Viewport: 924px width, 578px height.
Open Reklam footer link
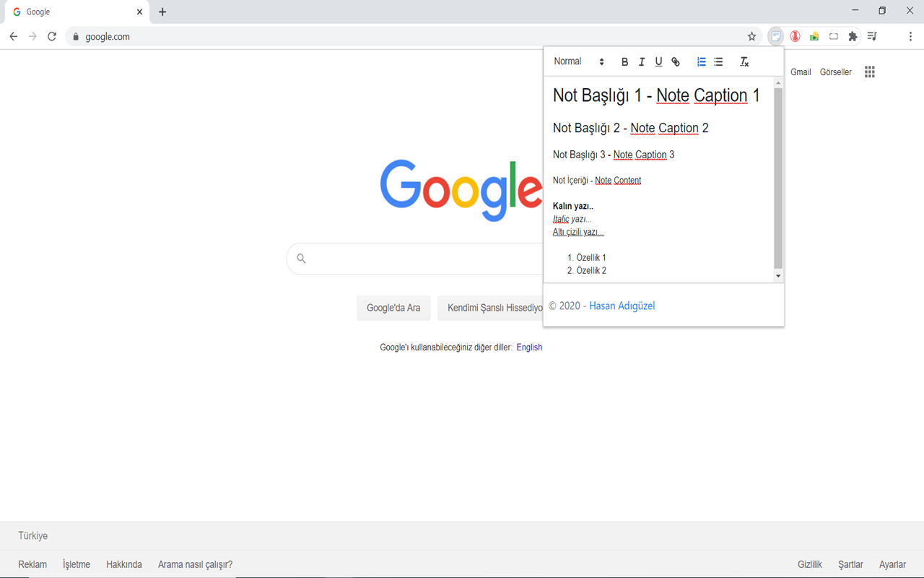pos(32,565)
